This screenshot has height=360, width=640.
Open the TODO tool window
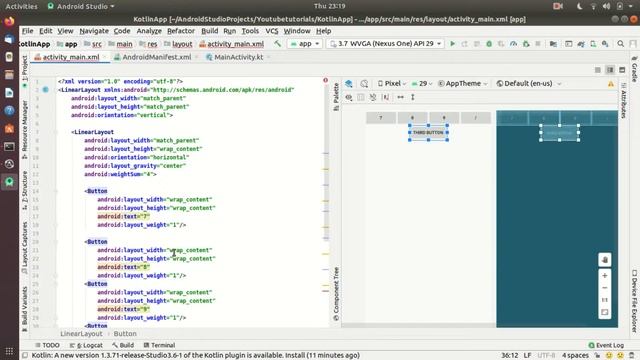(47, 345)
